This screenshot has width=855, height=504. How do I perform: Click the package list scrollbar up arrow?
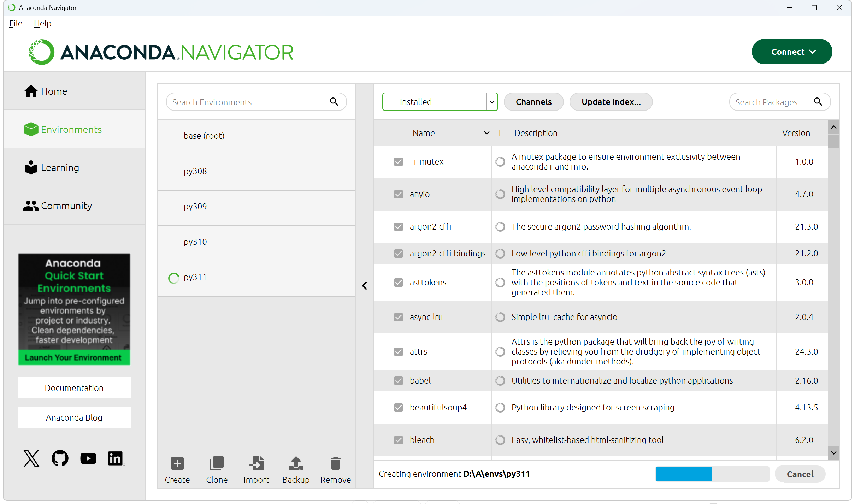(x=834, y=127)
